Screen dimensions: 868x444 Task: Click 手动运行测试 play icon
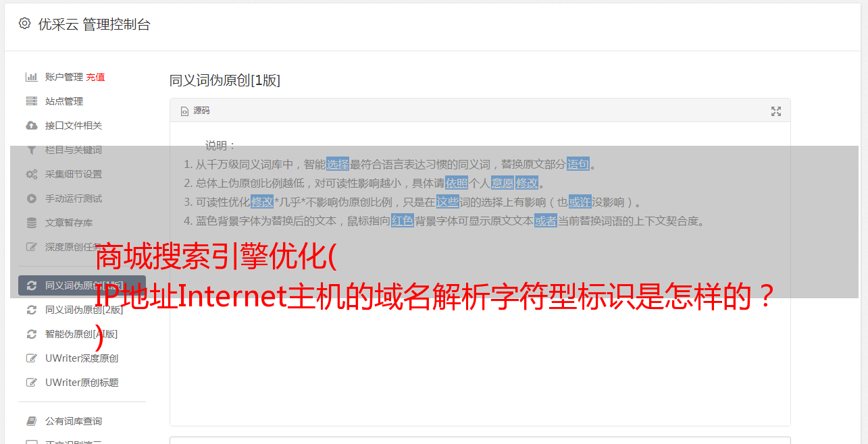point(31,198)
